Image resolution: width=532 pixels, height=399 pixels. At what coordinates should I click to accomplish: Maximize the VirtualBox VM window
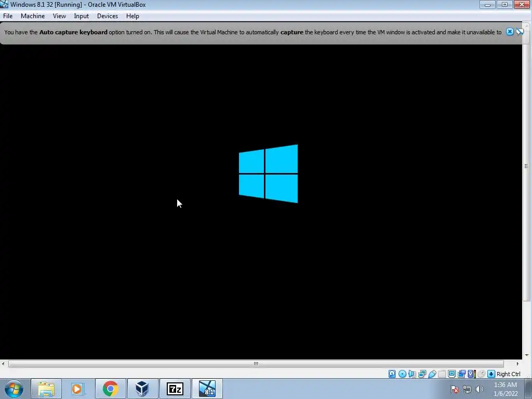click(x=504, y=4)
